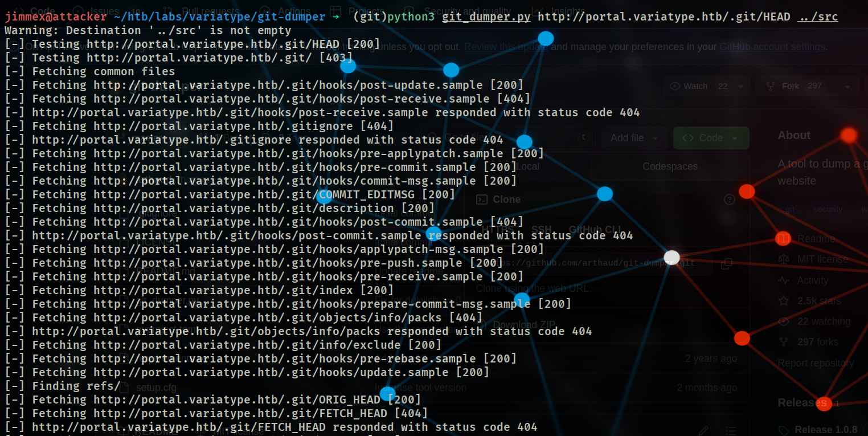Open the Releases heading link
The height and width of the screenshot is (436, 868).
tap(802, 403)
